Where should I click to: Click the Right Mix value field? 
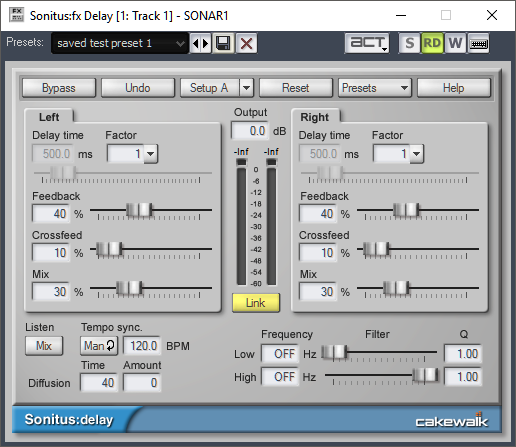(318, 291)
